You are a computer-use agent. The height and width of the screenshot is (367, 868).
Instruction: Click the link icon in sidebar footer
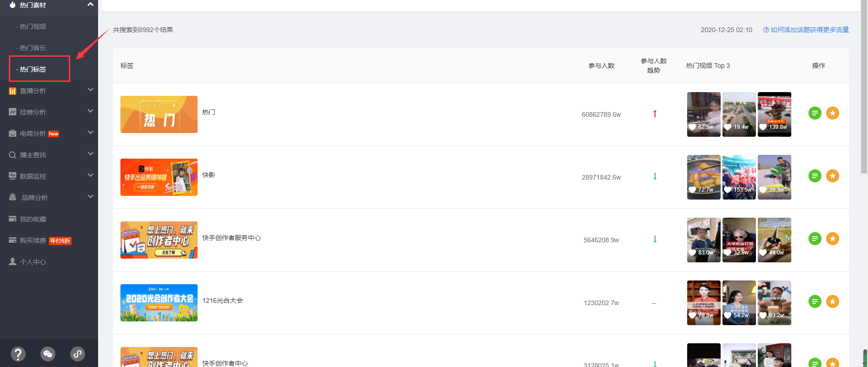coord(78,354)
